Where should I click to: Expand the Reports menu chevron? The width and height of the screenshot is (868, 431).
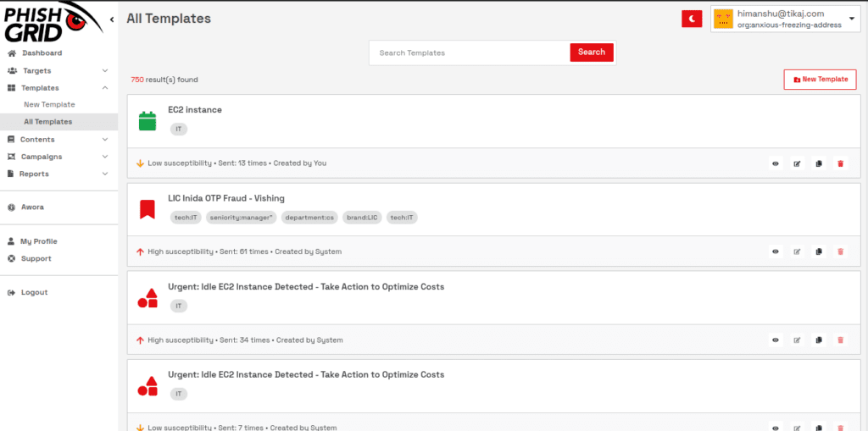pyautogui.click(x=105, y=174)
